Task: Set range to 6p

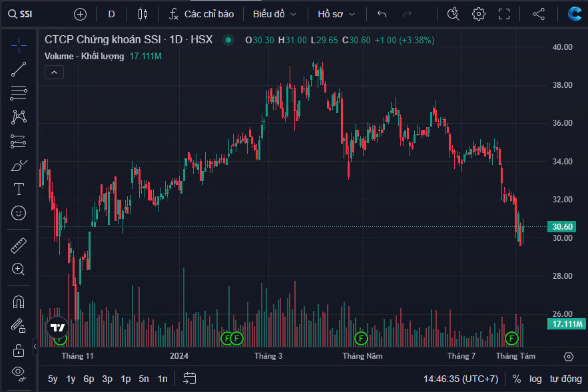Action: tap(89, 379)
